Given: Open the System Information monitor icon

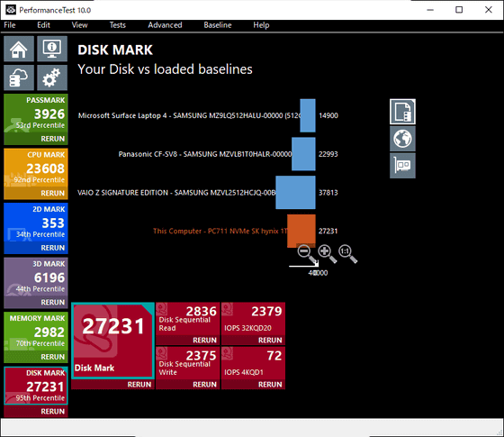Looking at the screenshot, I should pyautogui.click(x=52, y=49).
